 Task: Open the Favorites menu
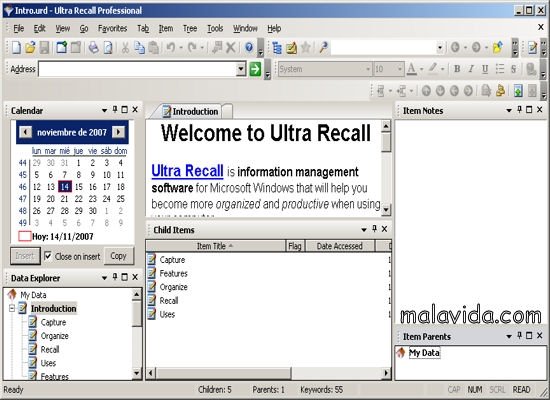pyautogui.click(x=112, y=28)
